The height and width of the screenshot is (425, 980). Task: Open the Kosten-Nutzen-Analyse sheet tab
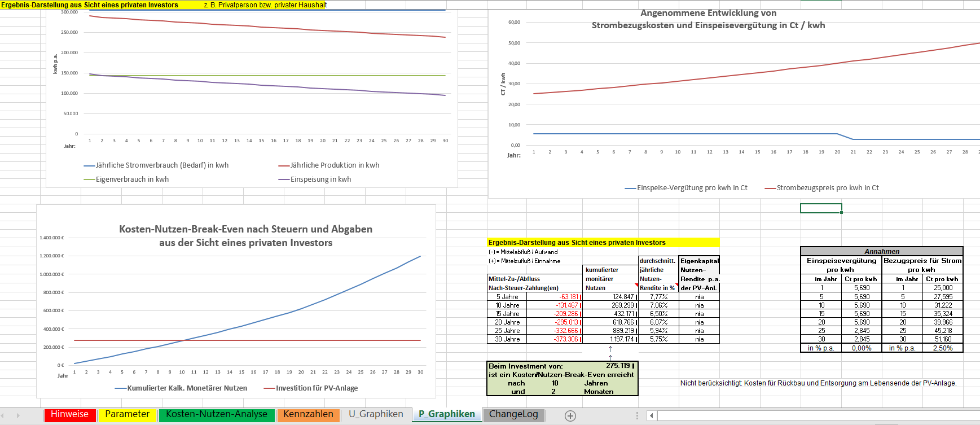point(217,414)
